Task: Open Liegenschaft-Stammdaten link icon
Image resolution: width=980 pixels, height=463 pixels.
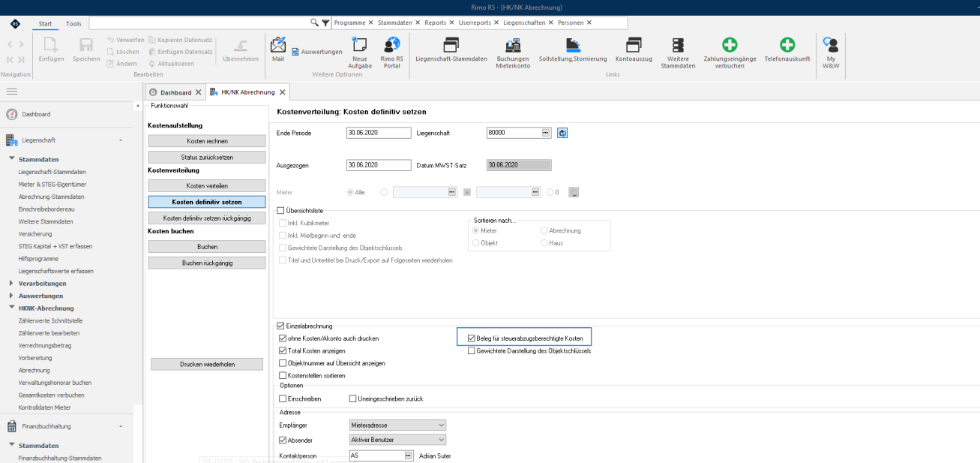Action: tap(451, 50)
